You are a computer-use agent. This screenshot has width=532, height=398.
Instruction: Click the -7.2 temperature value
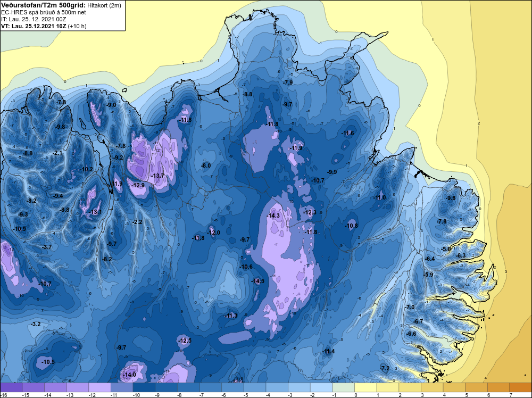385,368
